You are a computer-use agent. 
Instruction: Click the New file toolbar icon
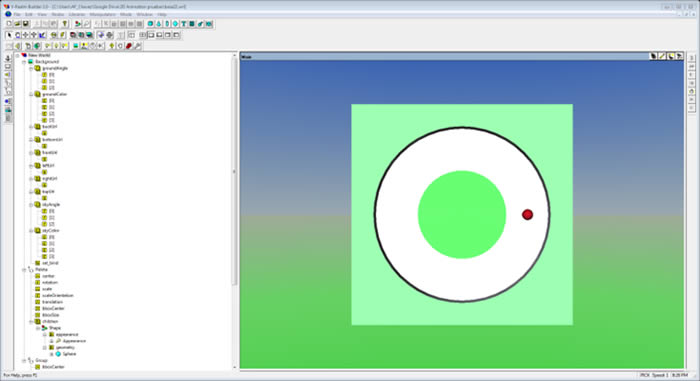[9, 24]
